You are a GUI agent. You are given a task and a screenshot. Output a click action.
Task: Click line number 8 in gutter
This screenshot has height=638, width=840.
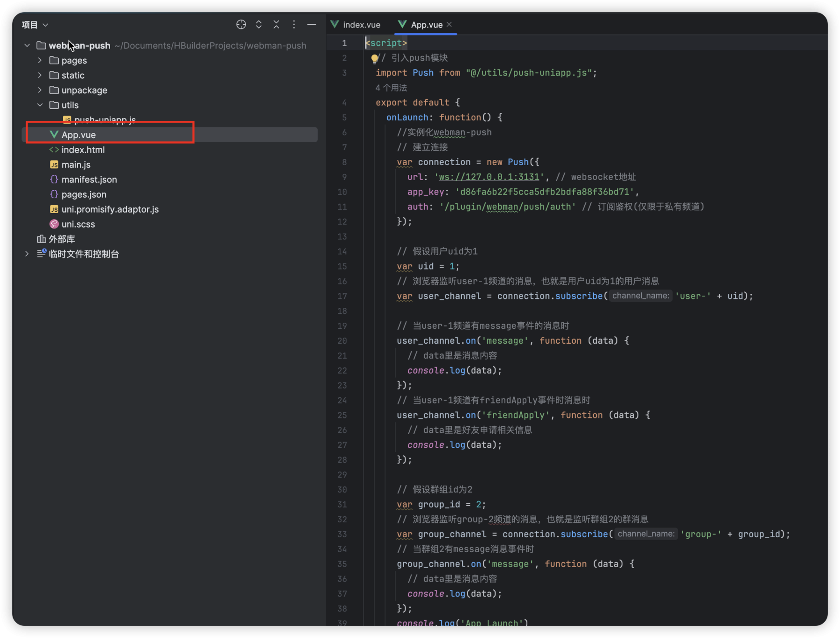[x=344, y=162]
